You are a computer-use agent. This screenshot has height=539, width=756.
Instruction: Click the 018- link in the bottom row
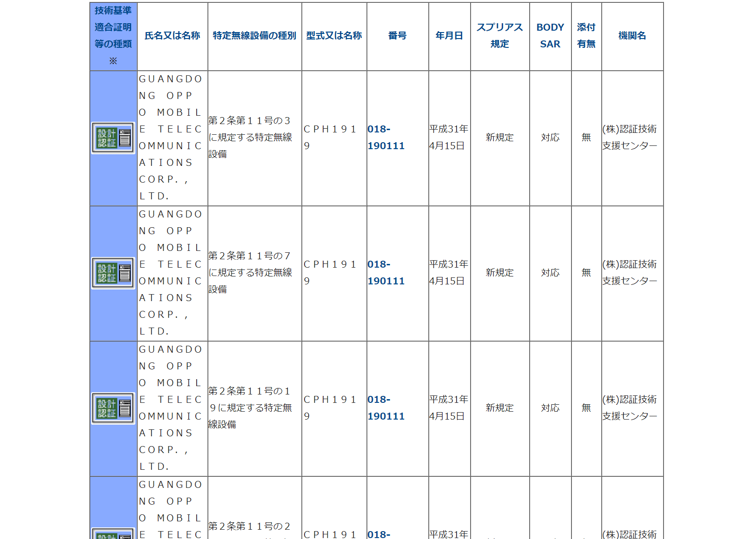[x=378, y=534]
